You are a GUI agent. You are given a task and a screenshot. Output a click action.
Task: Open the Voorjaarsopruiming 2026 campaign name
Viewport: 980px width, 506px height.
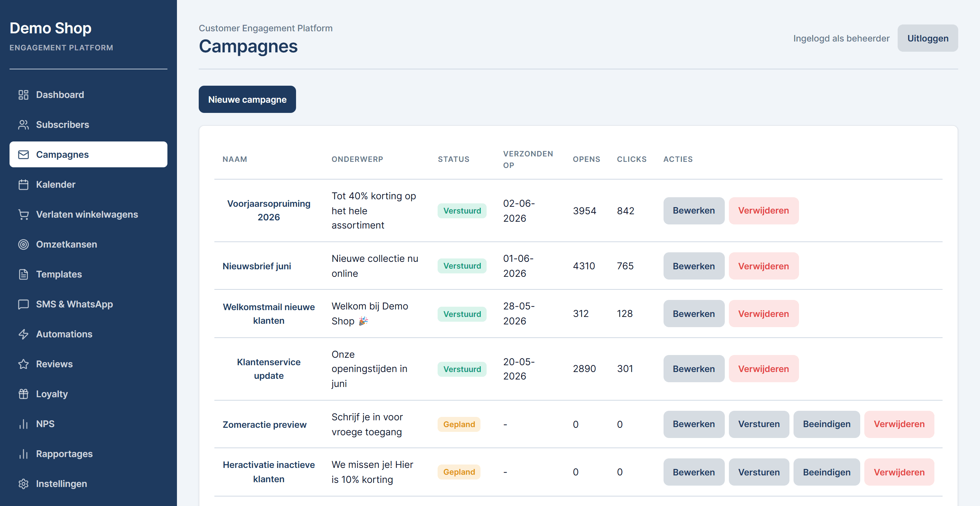(x=268, y=210)
